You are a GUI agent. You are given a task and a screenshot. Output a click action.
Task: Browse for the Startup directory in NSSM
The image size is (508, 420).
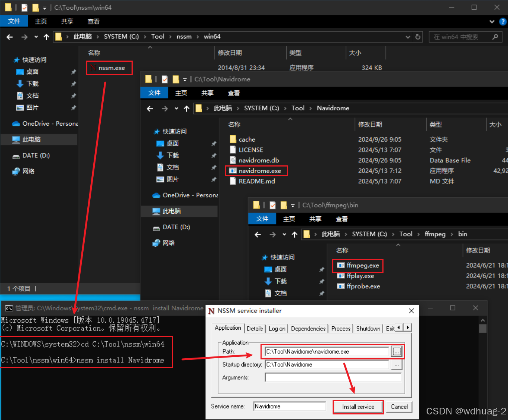coord(397,365)
